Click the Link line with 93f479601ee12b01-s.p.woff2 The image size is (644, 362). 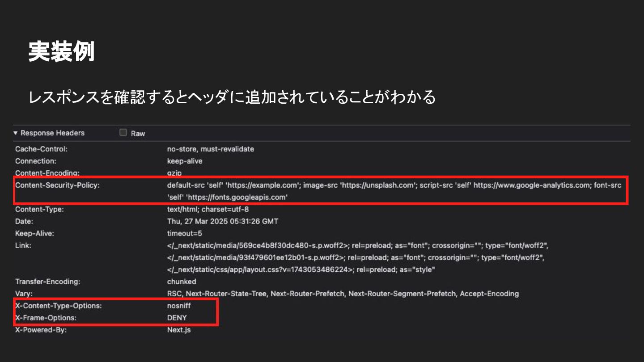coord(356,257)
